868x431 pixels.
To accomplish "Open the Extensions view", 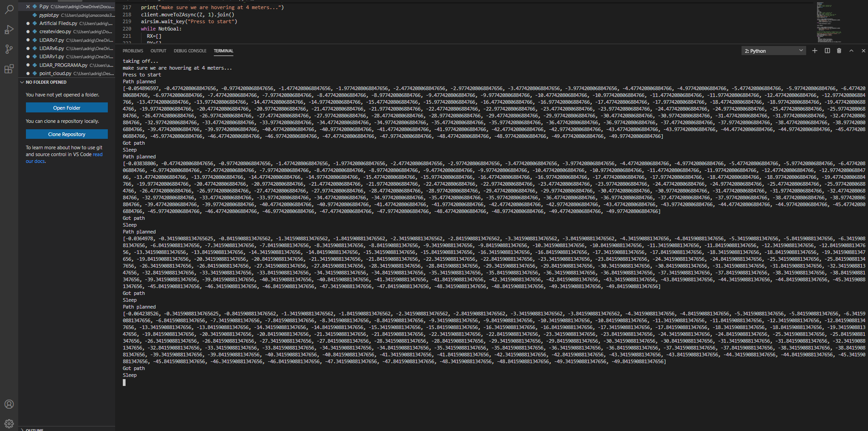I will coord(9,68).
